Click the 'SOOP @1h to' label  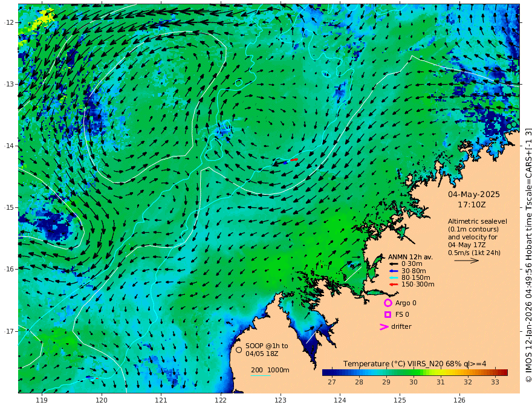[267, 346]
